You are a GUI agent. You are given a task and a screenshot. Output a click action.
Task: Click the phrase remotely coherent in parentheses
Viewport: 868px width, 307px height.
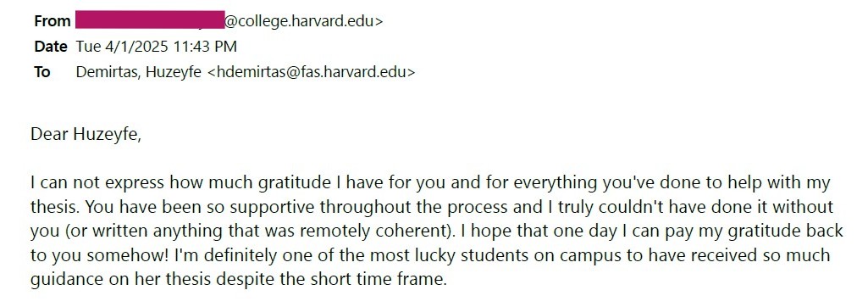coord(380,231)
